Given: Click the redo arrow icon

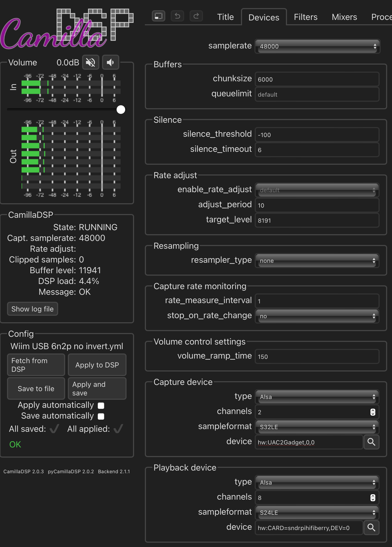Looking at the screenshot, I should pyautogui.click(x=196, y=16).
